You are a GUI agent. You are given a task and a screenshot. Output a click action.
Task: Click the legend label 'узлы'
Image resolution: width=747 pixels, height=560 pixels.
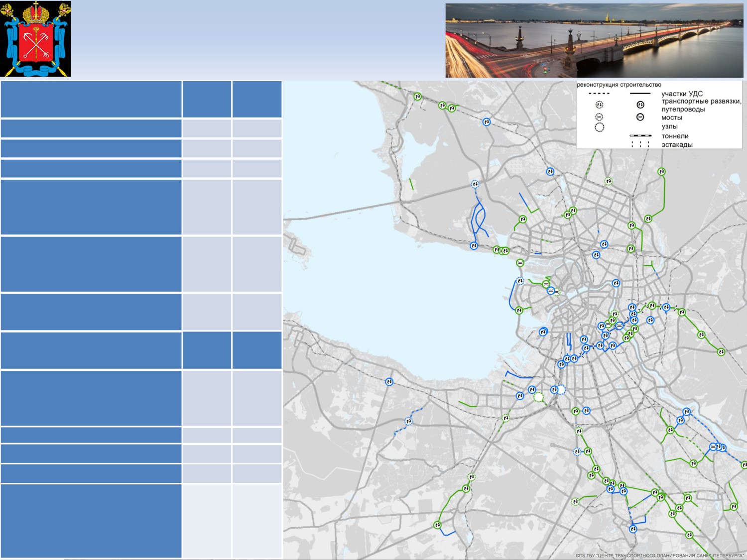tap(669, 126)
